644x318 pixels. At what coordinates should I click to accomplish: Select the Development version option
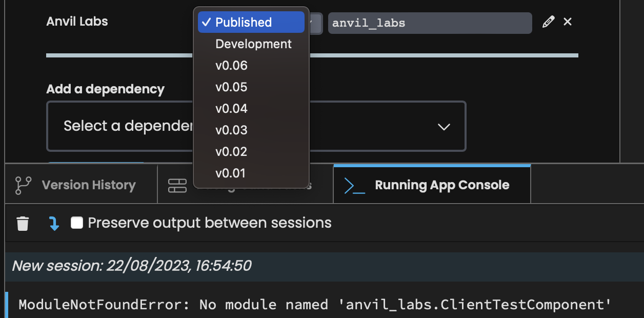[253, 44]
